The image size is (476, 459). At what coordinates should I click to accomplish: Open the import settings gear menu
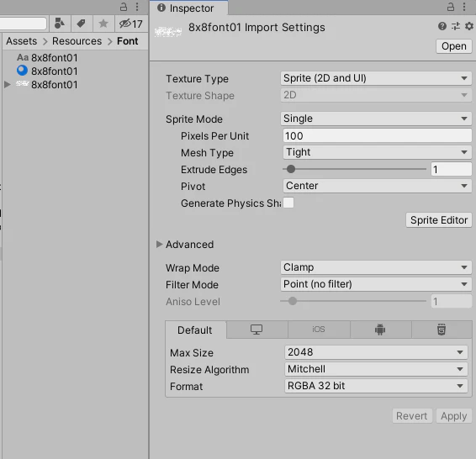point(469,26)
